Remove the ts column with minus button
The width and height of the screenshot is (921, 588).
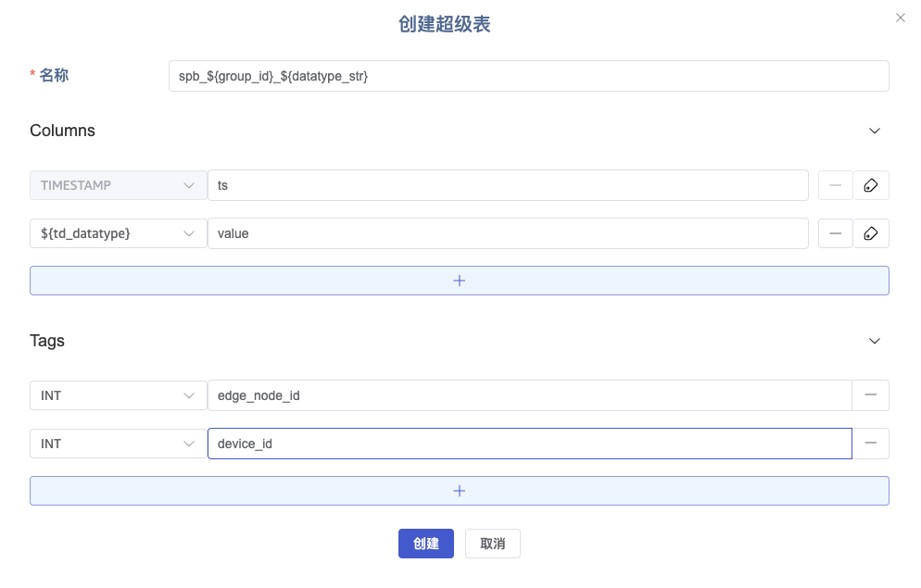click(x=835, y=185)
